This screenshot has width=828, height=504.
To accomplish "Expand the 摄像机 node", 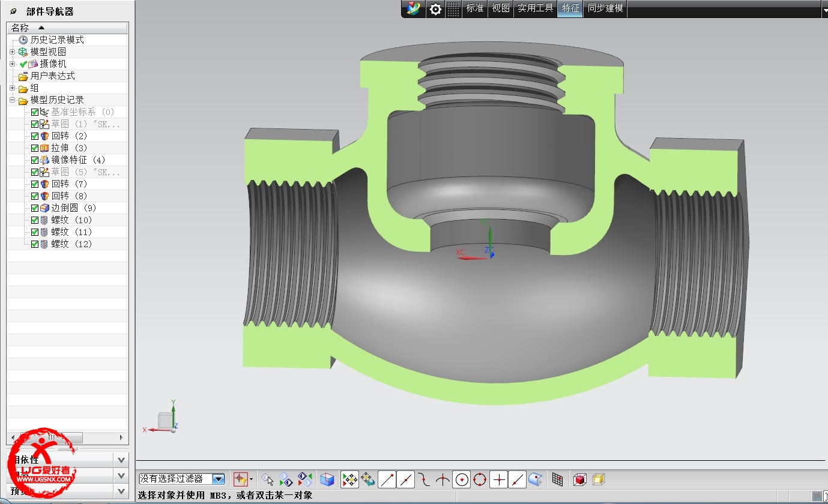I will (12, 64).
